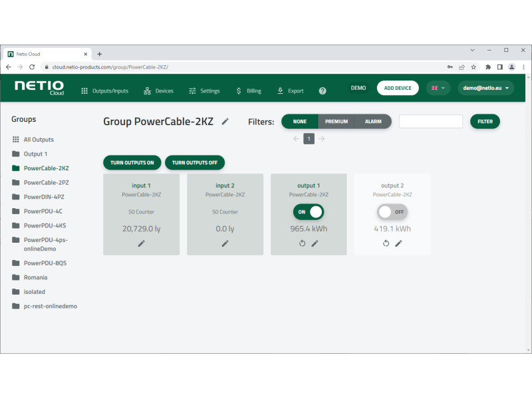
Task: Go to next page arrow in pagination
Action: (x=322, y=139)
